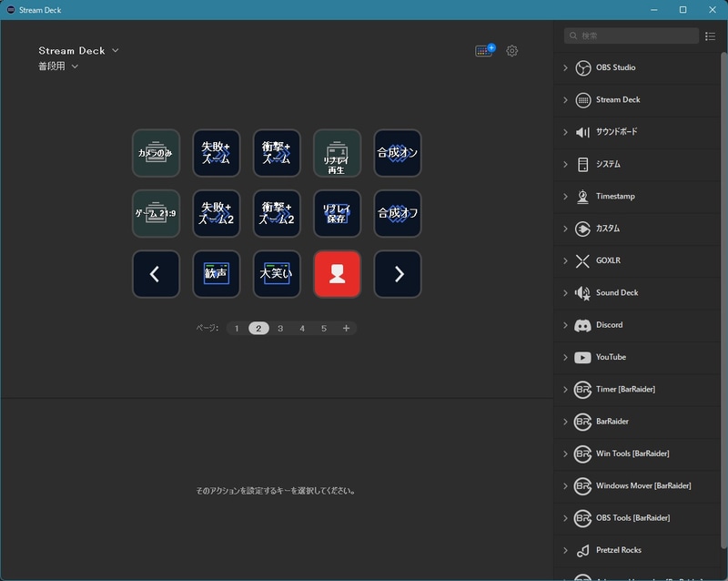Image resolution: width=728 pixels, height=581 pixels.
Task: Select the 歓声 sound key
Action: pyautogui.click(x=217, y=274)
